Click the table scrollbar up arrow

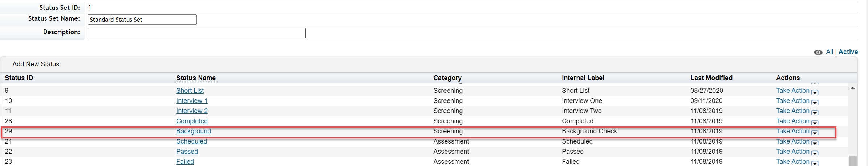pyautogui.click(x=853, y=88)
